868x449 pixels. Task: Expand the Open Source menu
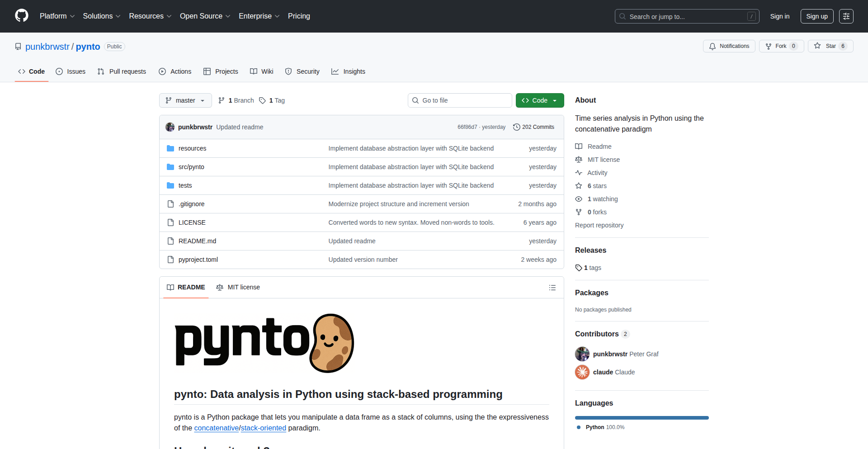click(x=205, y=16)
